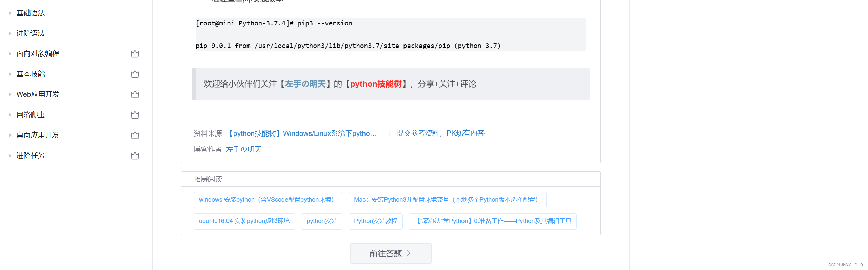Expand the 进阶任务 tree arrow

(x=10, y=156)
